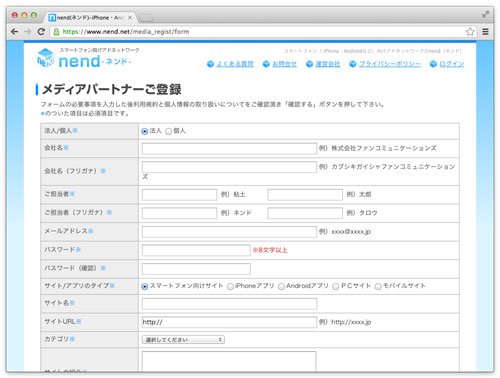Click the 会社名 input field
Image resolution: width=500 pixels, height=378 pixels.
[229, 148]
